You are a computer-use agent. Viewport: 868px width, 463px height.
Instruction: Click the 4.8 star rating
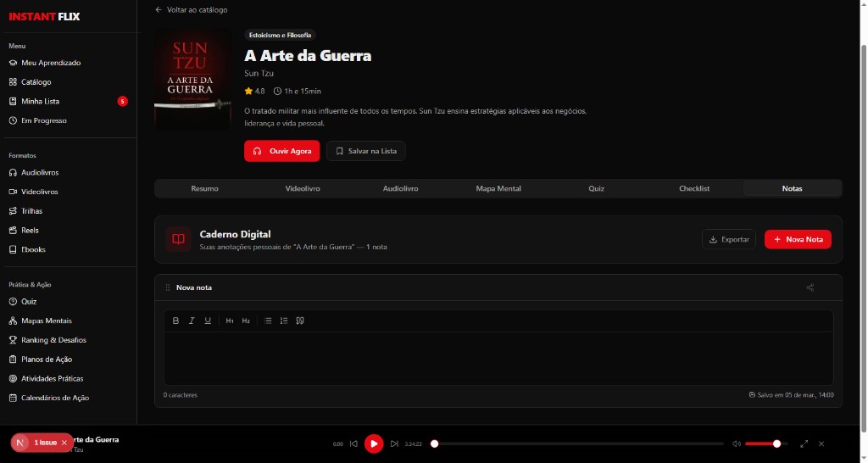tap(254, 92)
